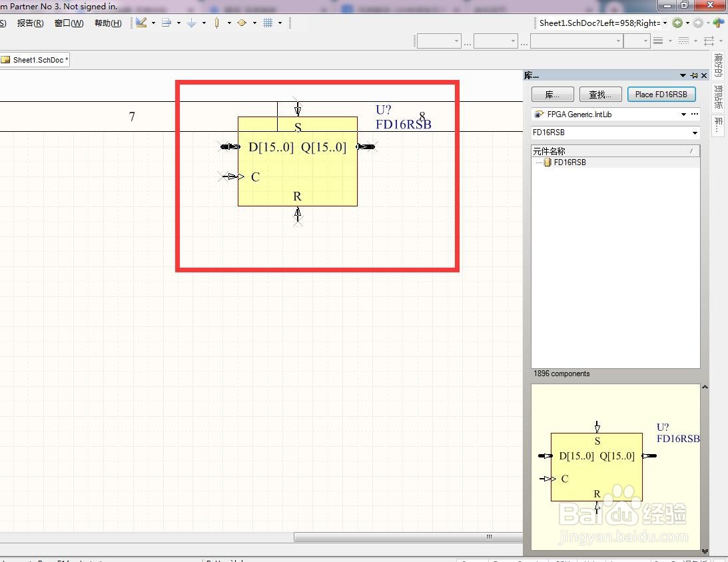Click the Q[15..0] output bus pin

[x=366, y=146]
